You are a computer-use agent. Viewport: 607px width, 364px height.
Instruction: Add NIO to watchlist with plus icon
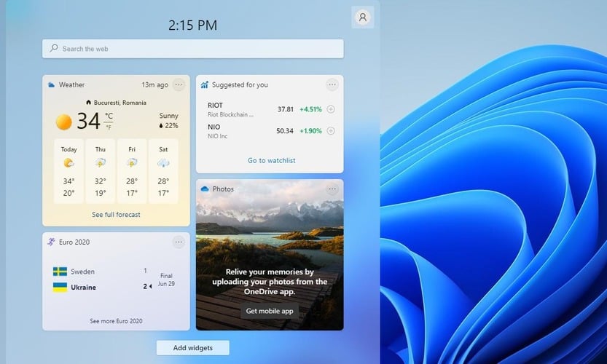click(x=331, y=131)
